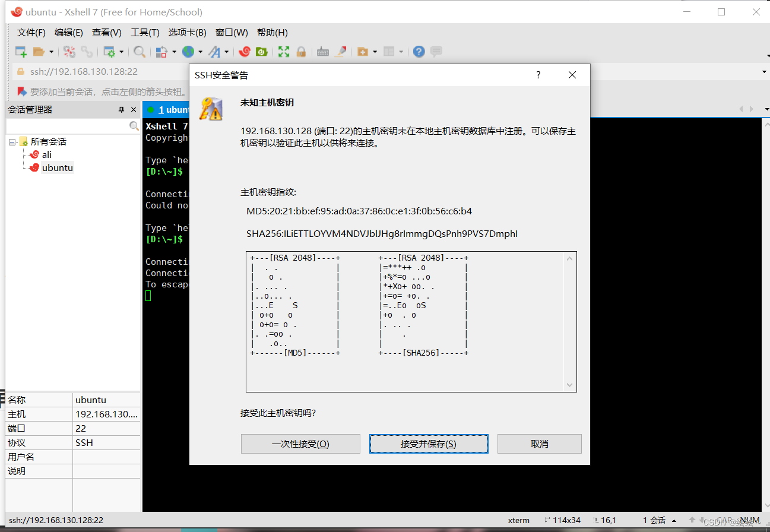Click the pane layout toolbar icon

pos(389,52)
